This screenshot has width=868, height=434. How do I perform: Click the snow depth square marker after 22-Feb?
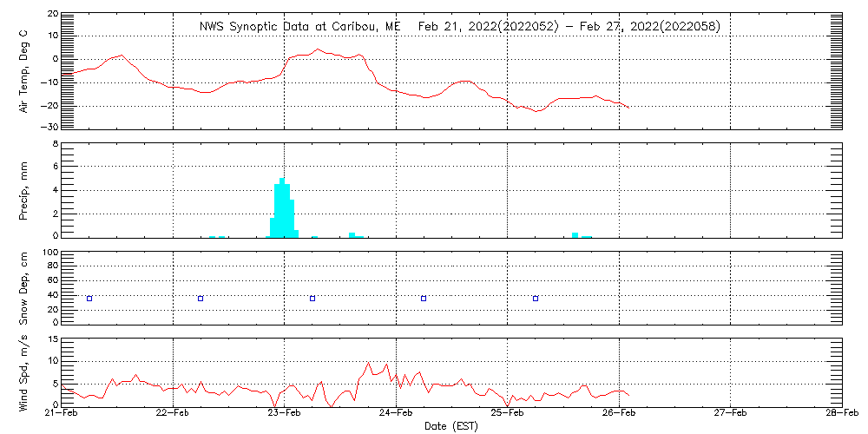pos(201,299)
